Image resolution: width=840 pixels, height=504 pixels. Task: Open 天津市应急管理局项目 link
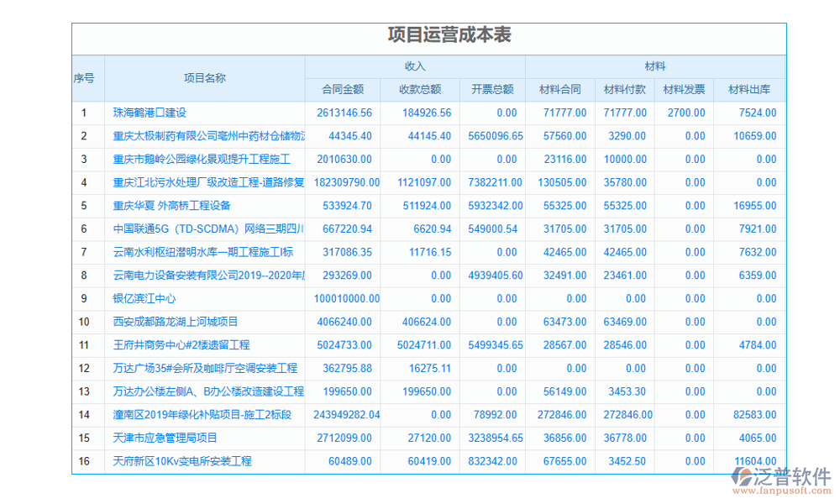pos(165,438)
